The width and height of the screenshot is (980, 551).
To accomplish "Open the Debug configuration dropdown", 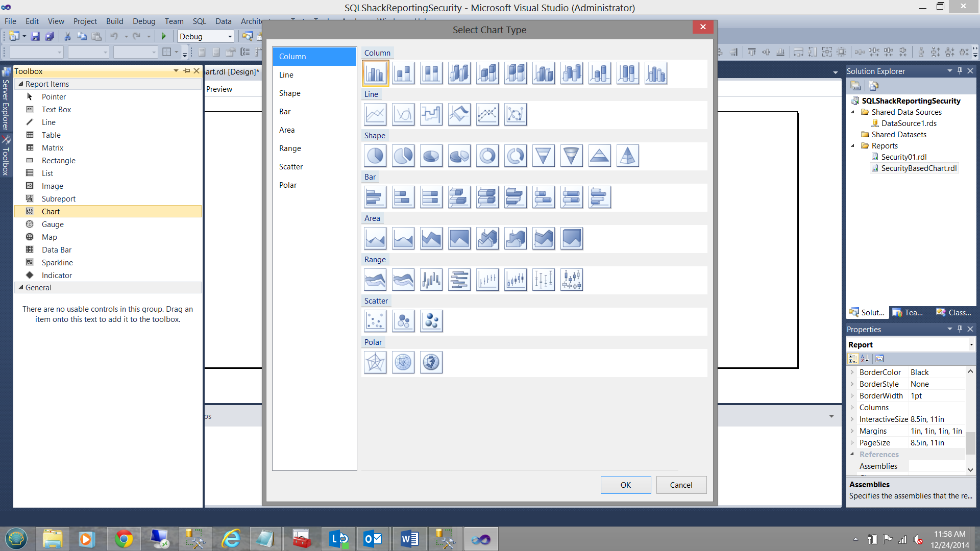I will (230, 36).
